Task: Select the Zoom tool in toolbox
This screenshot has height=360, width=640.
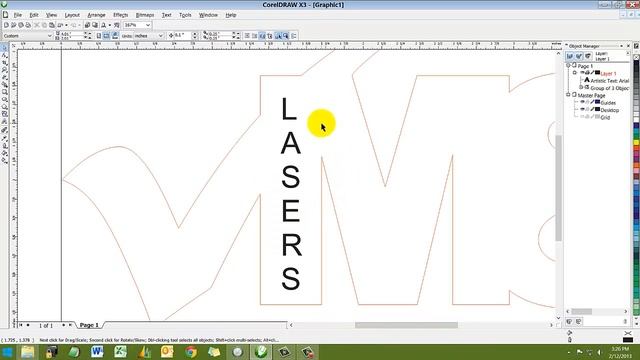Action: pos(4,70)
